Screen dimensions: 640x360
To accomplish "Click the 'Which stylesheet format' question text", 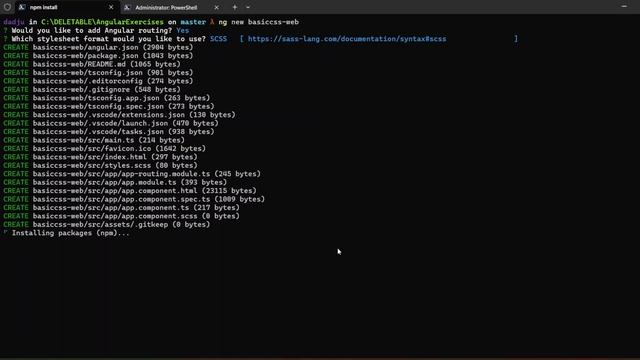I will pos(109,39).
